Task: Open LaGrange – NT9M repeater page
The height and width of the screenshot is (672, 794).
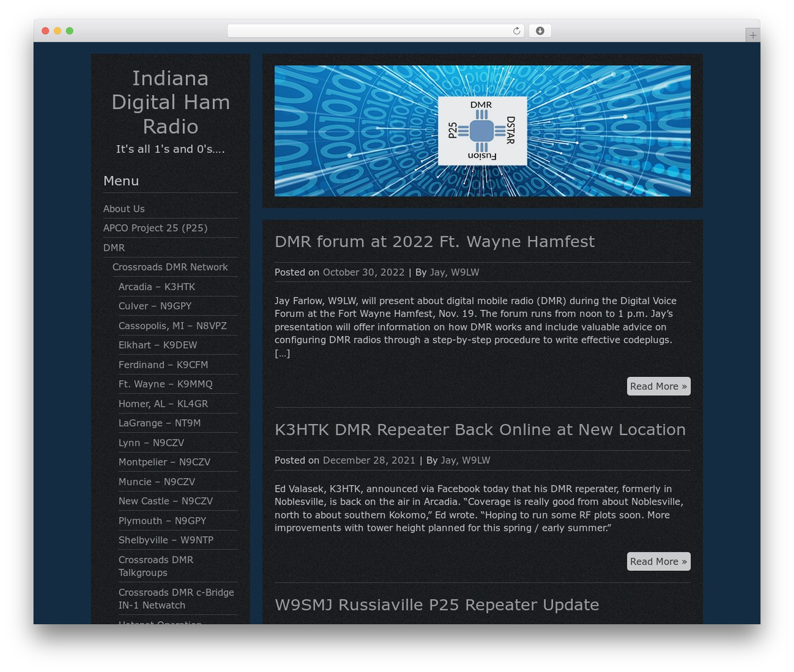Action: point(159,423)
